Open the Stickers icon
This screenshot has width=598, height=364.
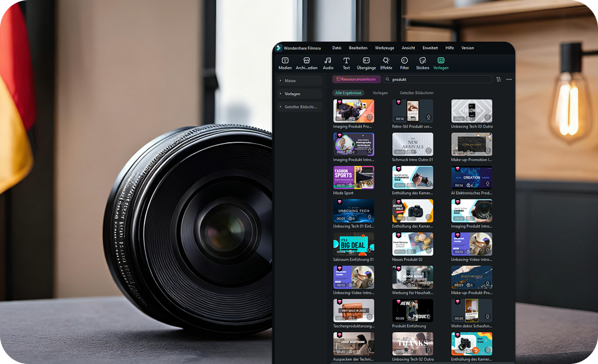tap(422, 61)
